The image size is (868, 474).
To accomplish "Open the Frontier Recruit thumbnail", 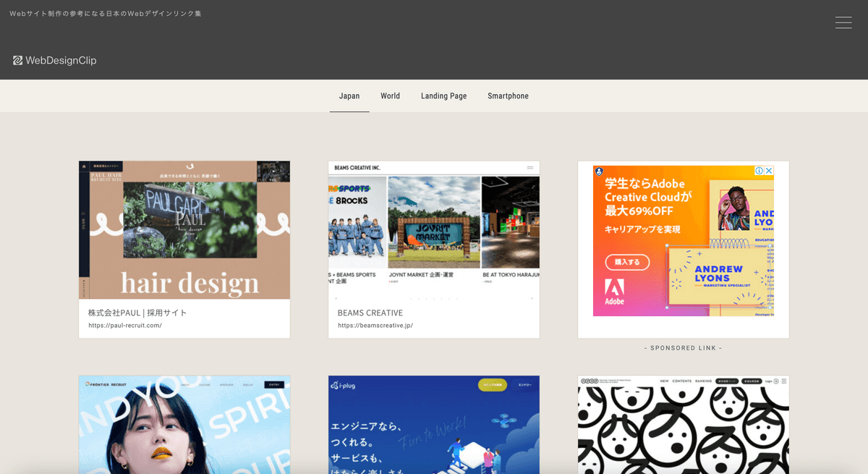I will coord(184,427).
